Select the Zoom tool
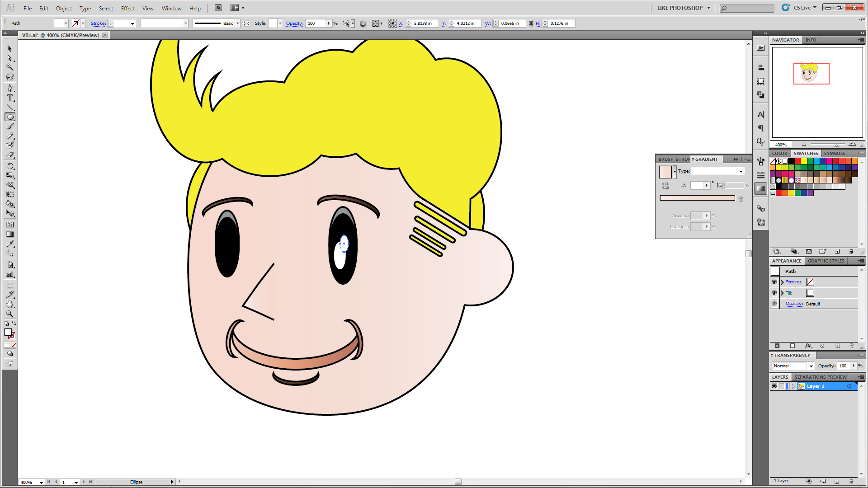Image resolution: width=868 pixels, height=488 pixels. click(10, 314)
